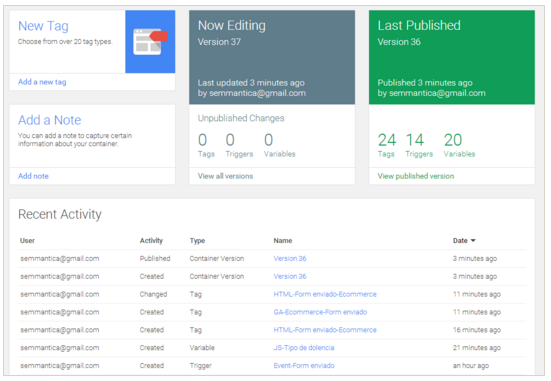Sort by the Date column arrow

point(473,240)
